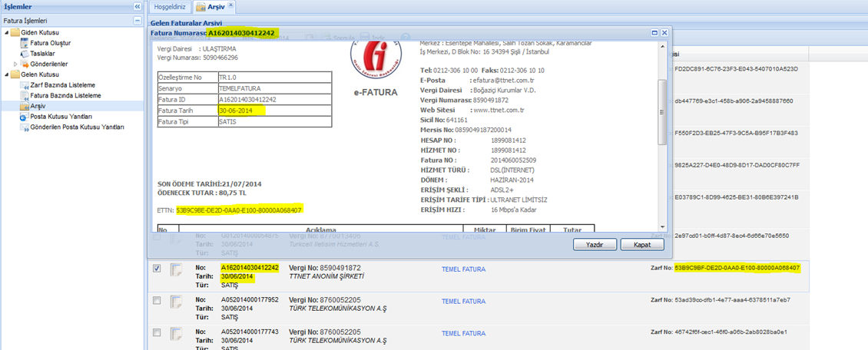
Task: Close the Arşiv tab
Action: pyautogui.click(x=231, y=5)
